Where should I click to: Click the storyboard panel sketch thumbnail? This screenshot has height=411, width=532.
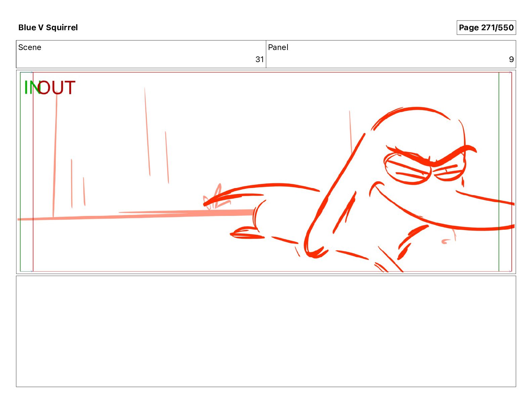(266, 172)
